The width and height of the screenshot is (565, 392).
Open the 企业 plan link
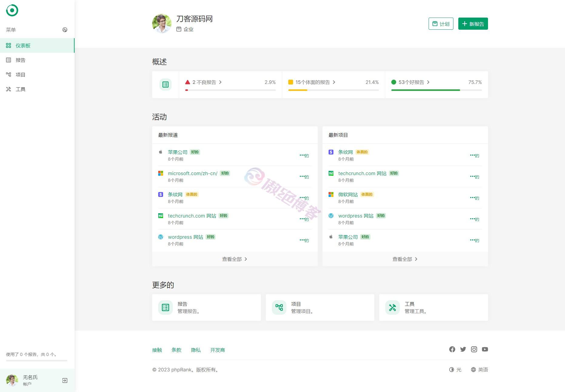[x=185, y=29]
